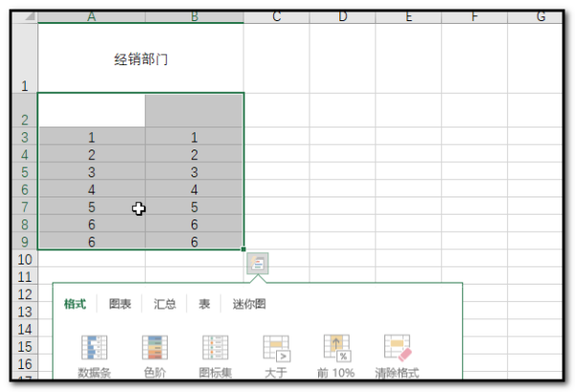Apply Icon Set (图标集) formatting
Viewport: 575px width, 392px height.
[x=216, y=357]
